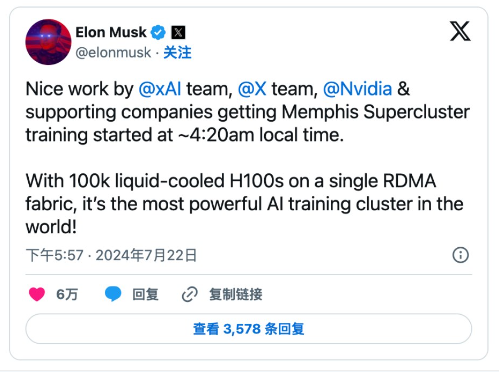Screen dimensions: 499x372
Task: Click the blue reply speech bubble icon
Action: [x=113, y=294]
